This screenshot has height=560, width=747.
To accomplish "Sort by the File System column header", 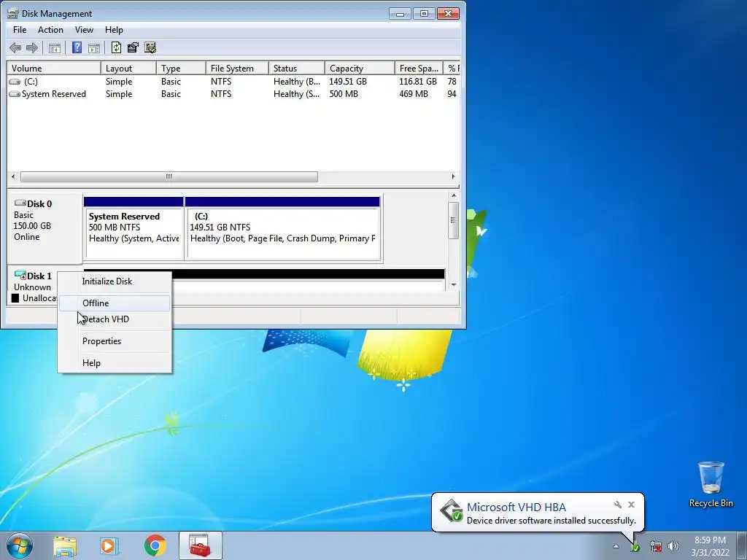I will coord(237,68).
